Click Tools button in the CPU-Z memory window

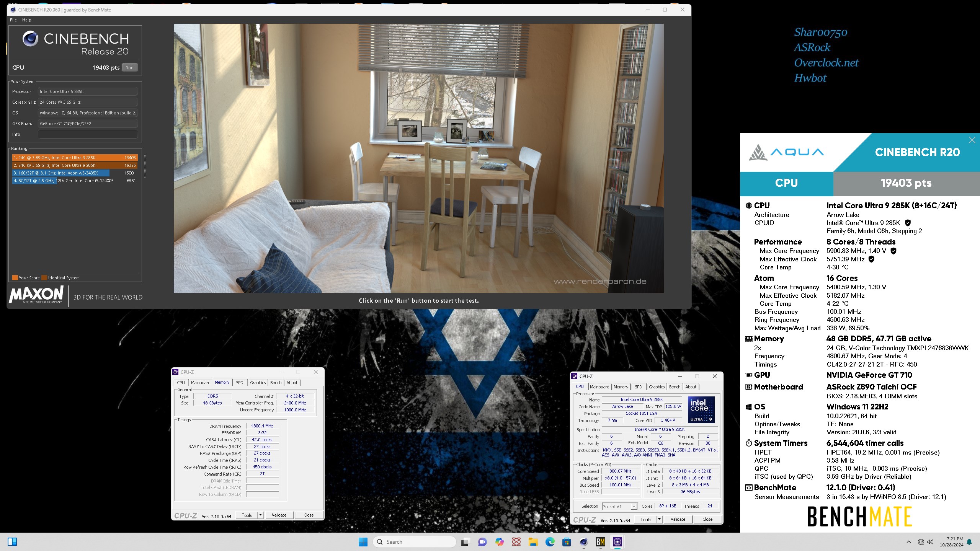pos(247,515)
